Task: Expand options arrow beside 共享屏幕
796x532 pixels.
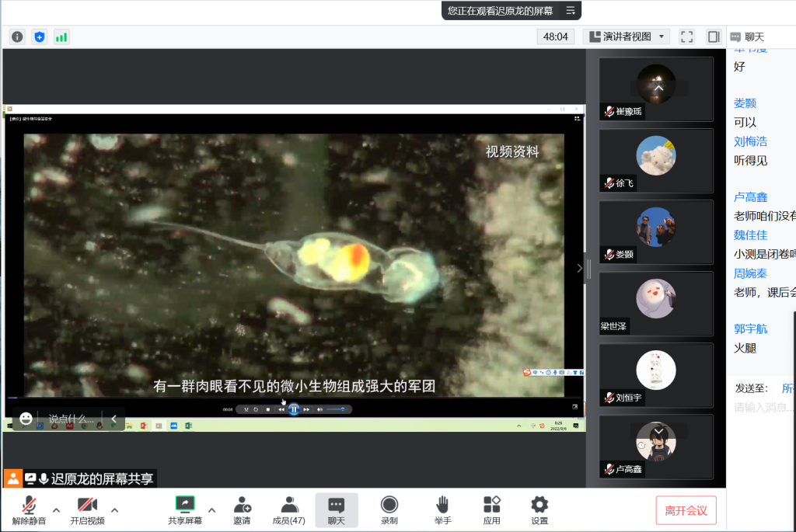Action: point(211,510)
